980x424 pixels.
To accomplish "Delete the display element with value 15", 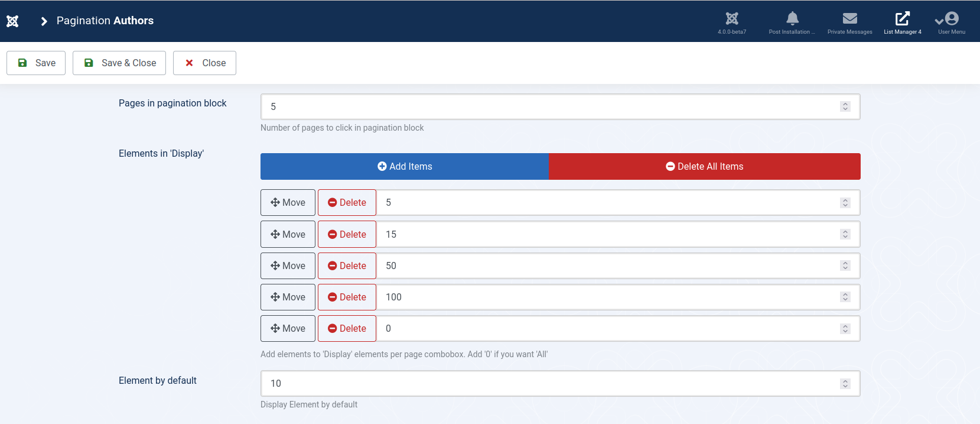I will click(347, 234).
